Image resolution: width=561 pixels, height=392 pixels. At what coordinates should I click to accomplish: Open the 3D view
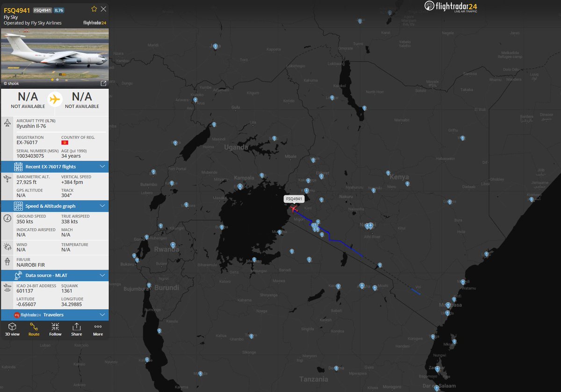tap(12, 329)
